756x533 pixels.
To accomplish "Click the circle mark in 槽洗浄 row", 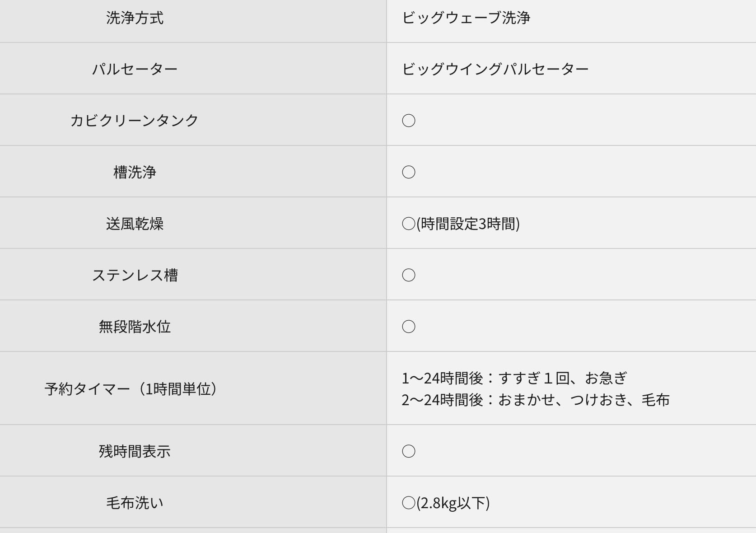I will tap(408, 172).
